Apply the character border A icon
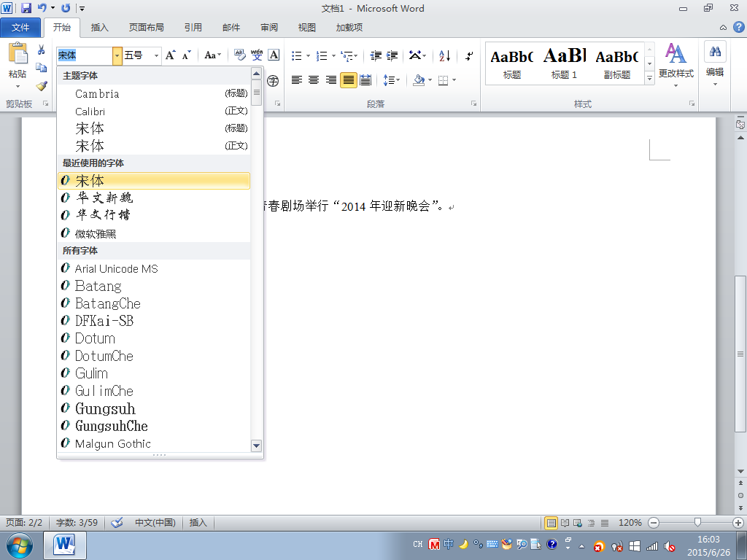The width and height of the screenshot is (747, 560). (x=274, y=55)
